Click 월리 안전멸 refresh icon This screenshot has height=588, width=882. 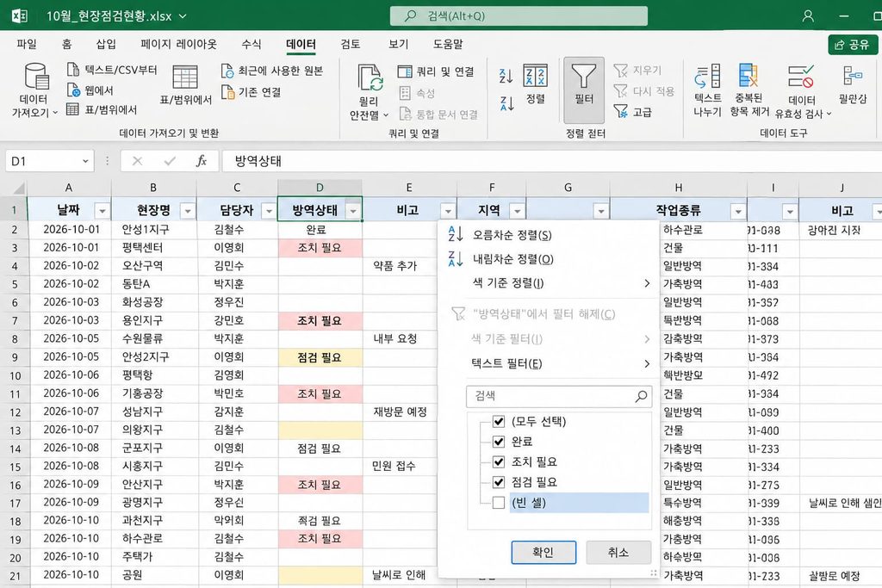[370, 77]
